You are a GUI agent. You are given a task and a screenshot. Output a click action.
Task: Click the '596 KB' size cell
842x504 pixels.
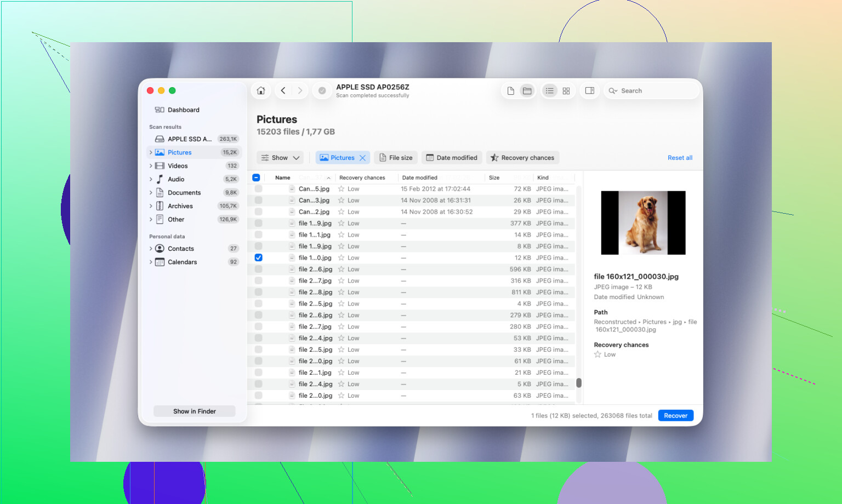tap(520, 270)
